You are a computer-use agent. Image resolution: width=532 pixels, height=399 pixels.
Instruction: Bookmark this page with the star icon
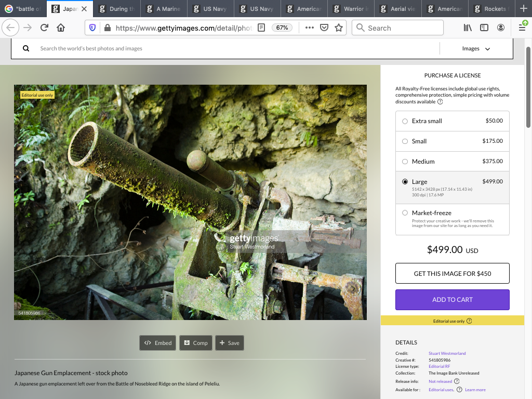click(x=339, y=28)
